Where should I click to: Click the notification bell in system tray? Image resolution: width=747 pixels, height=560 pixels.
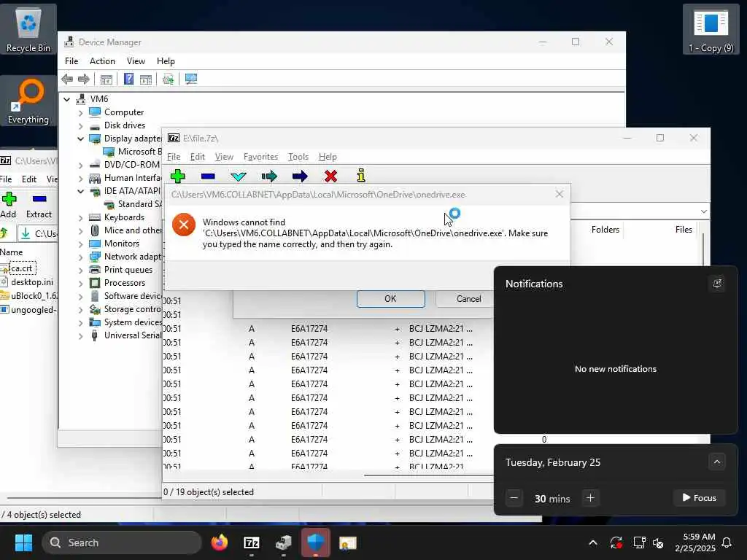point(727,542)
